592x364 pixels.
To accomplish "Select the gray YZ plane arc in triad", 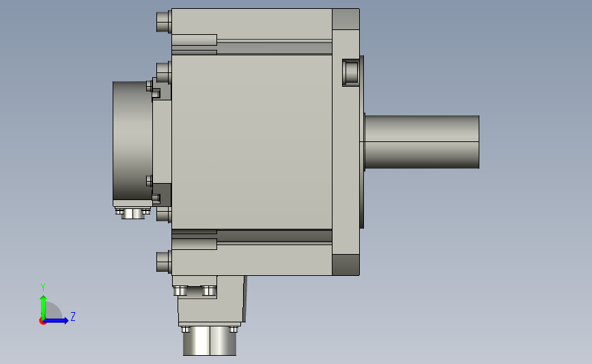I will click(54, 311).
